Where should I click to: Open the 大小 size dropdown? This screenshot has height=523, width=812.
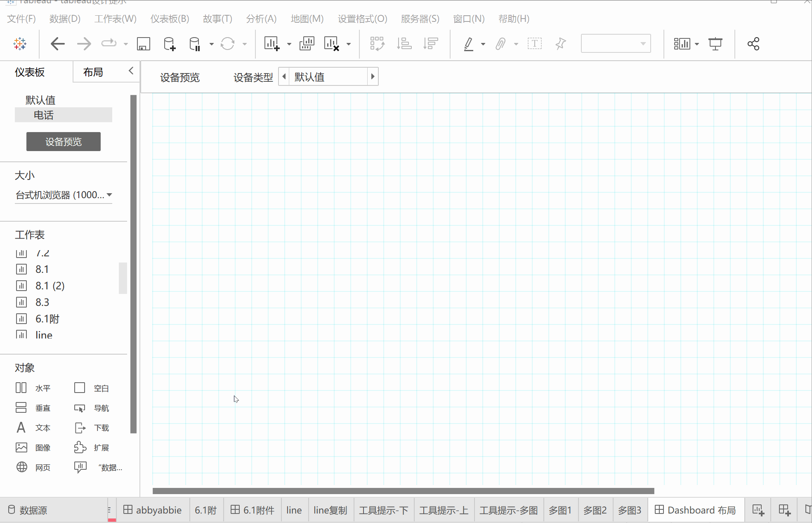[x=64, y=195]
